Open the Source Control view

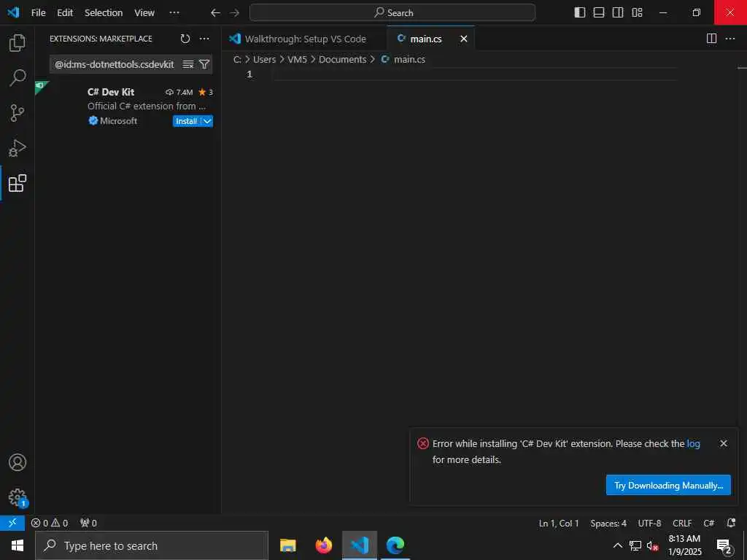click(18, 113)
